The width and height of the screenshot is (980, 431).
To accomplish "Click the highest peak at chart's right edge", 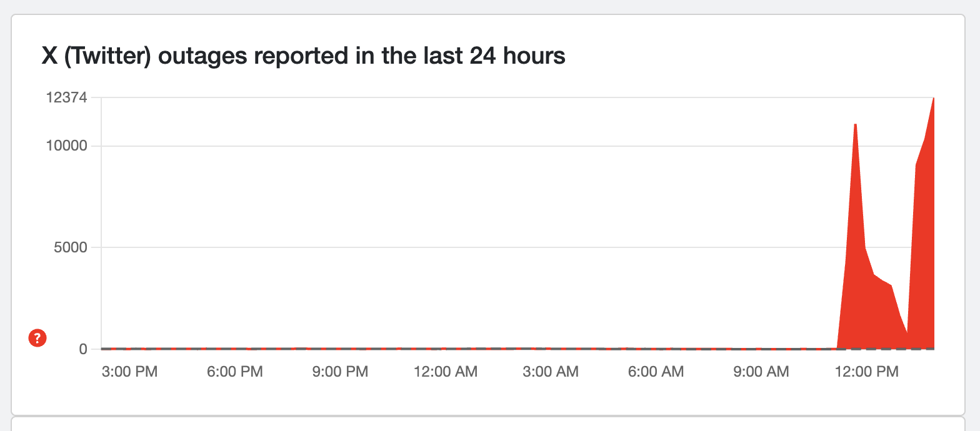I will [x=933, y=99].
